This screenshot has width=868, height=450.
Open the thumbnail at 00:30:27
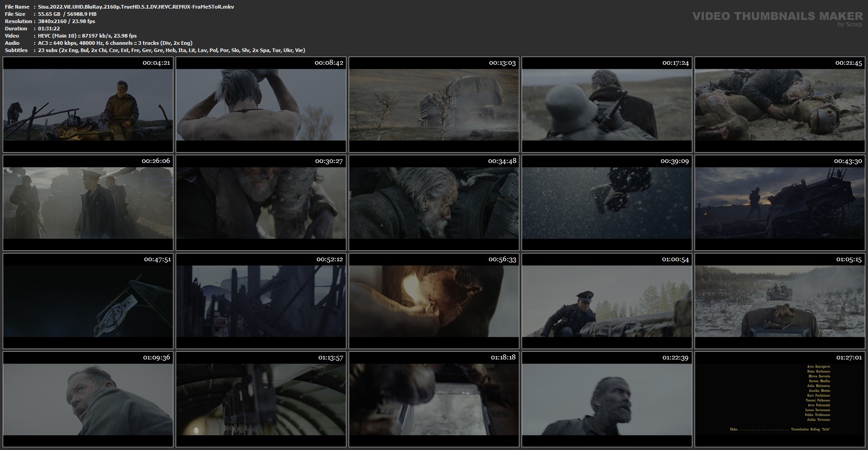pos(261,203)
